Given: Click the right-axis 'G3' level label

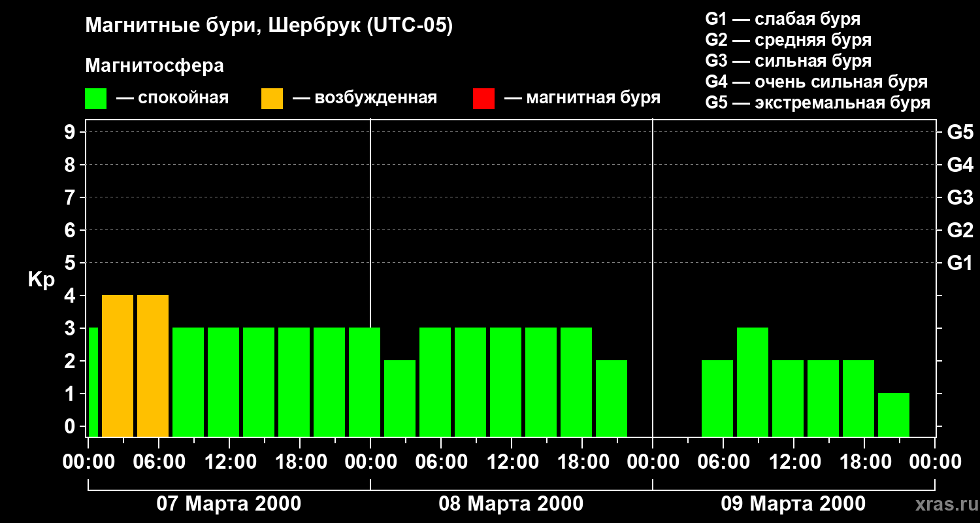Looking at the screenshot, I should tap(960, 197).
